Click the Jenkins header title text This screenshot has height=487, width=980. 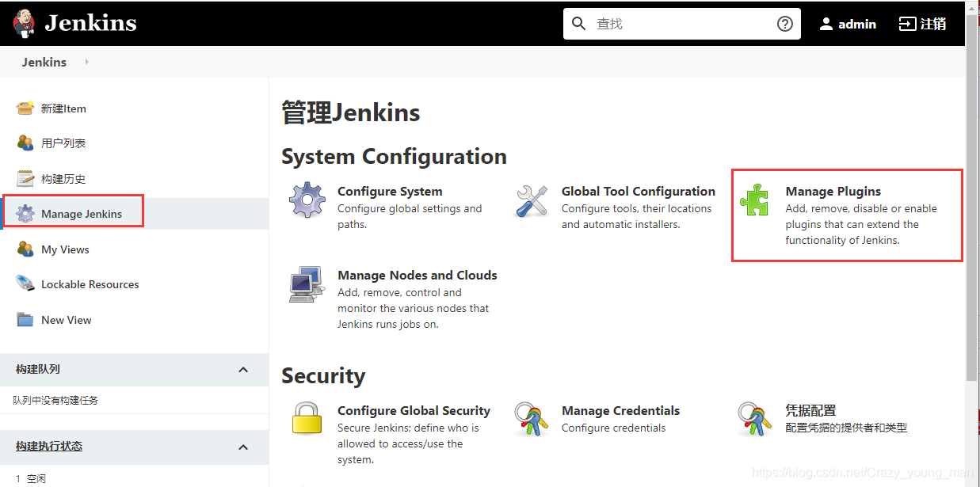click(90, 23)
